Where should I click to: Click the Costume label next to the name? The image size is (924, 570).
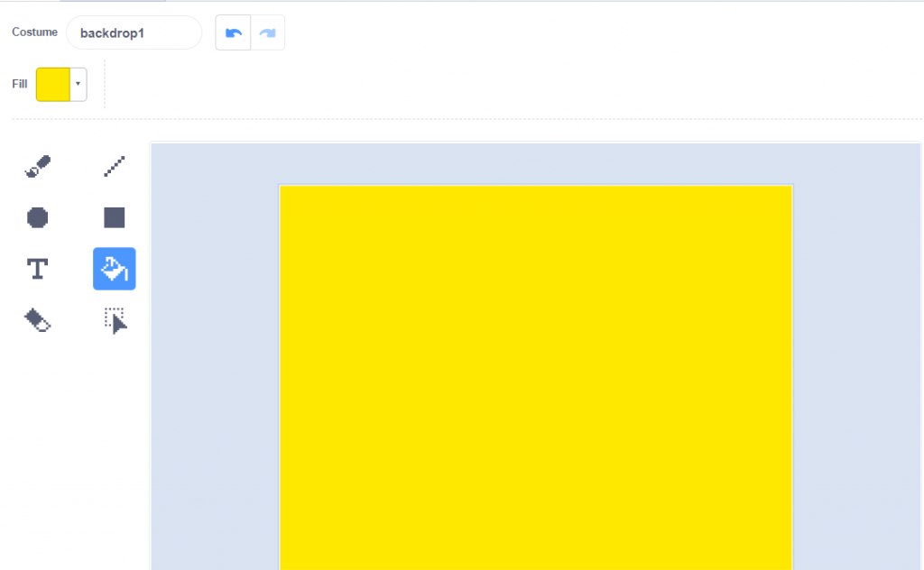pos(34,32)
